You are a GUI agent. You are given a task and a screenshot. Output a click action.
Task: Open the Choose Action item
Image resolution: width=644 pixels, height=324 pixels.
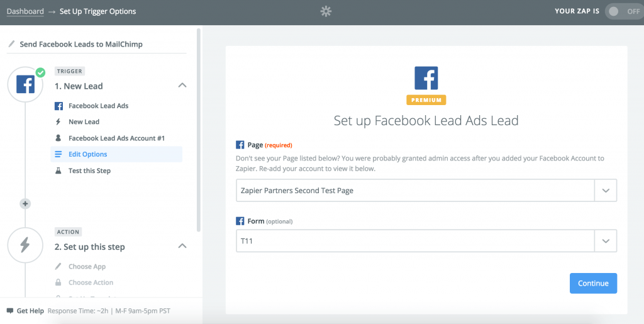point(91,282)
